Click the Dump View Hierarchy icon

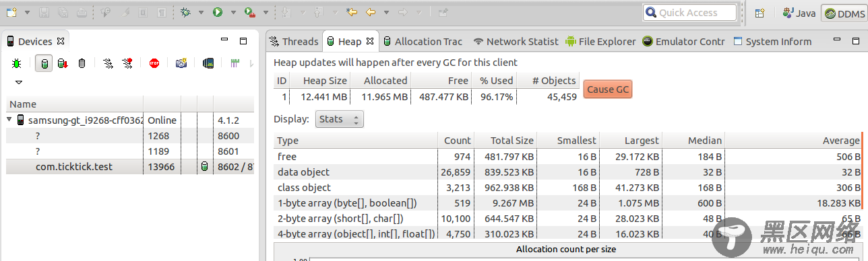tap(208, 63)
